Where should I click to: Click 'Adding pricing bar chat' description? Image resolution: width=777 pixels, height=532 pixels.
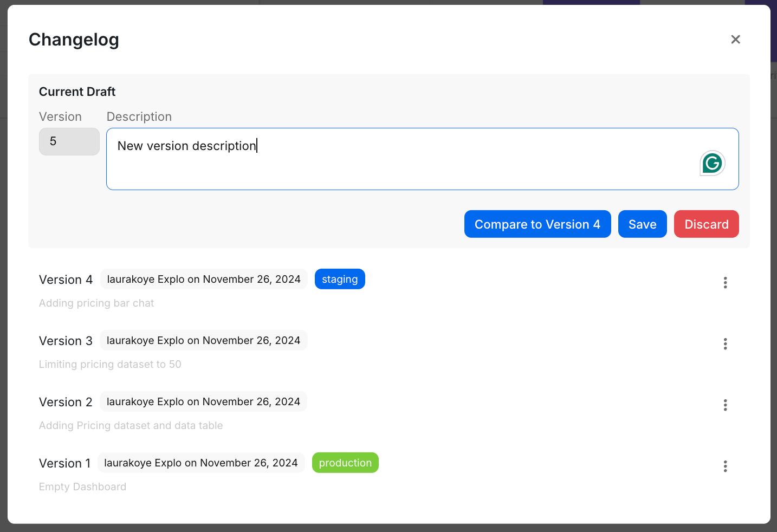[96, 303]
